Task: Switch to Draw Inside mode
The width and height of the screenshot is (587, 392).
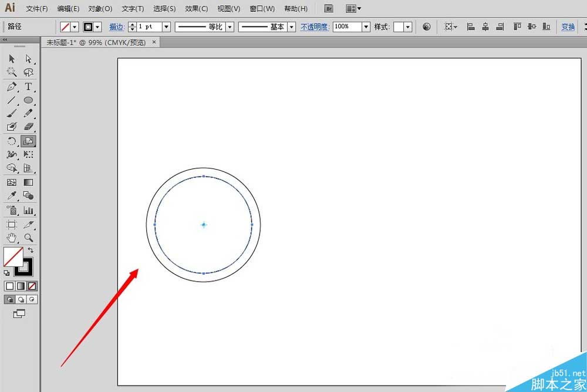Action: coord(32,299)
